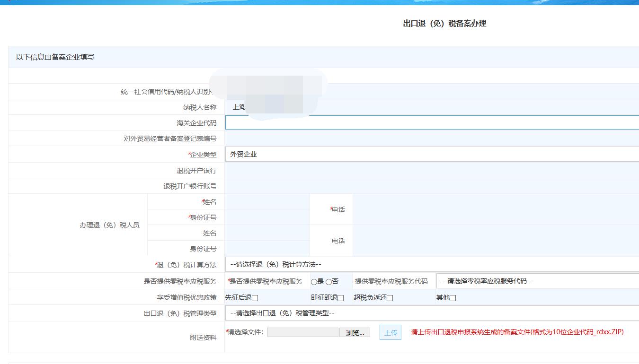
Task: Click the first 姓名 field of 办理退税人员
Action: point(267,202)
